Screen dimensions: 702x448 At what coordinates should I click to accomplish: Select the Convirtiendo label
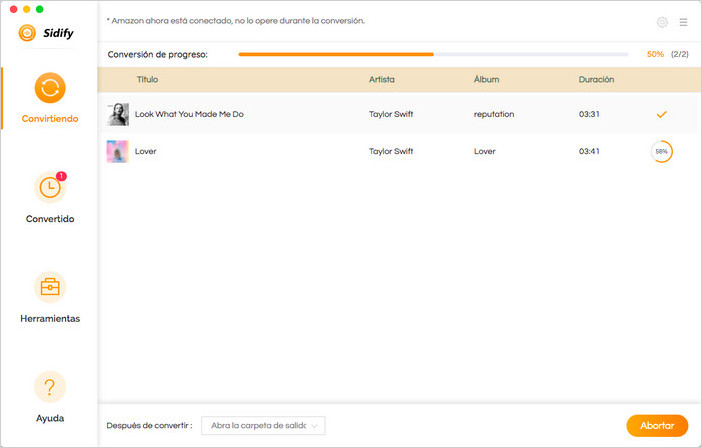pos(50,119)
